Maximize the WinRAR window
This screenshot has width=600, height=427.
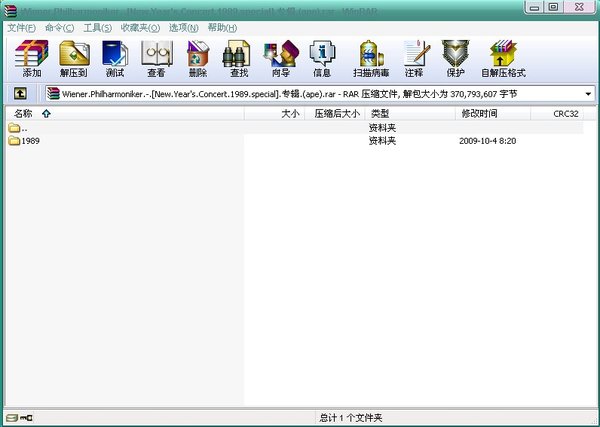(x=553, y=7)
